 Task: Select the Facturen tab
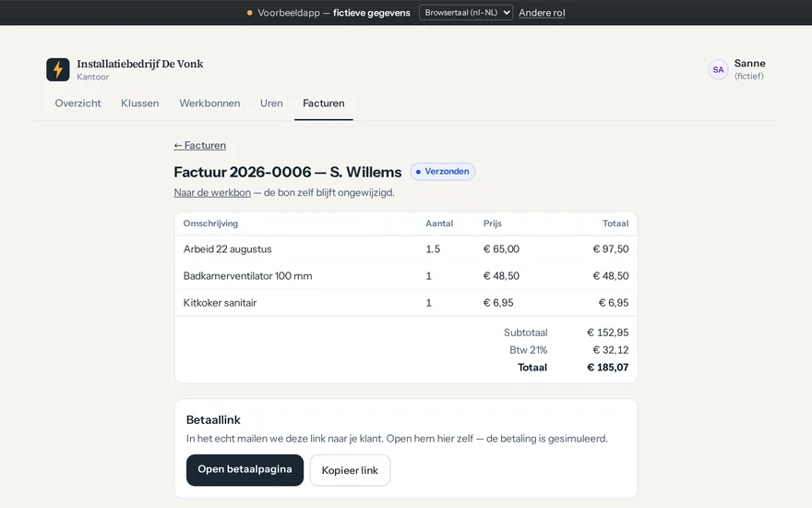(x=324, y=103)
